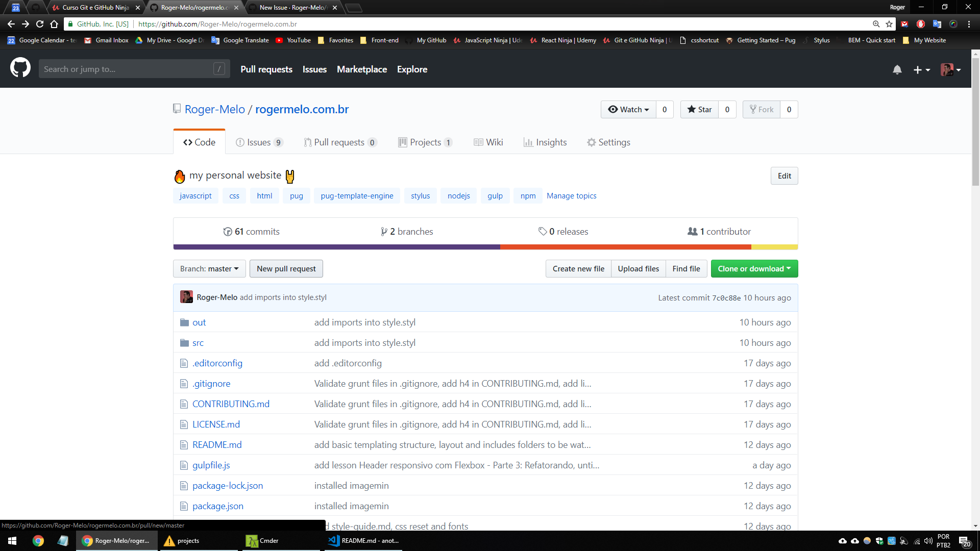The image size is (980, 551).
Task: View the 2 branches list
Action: point(407,232)
